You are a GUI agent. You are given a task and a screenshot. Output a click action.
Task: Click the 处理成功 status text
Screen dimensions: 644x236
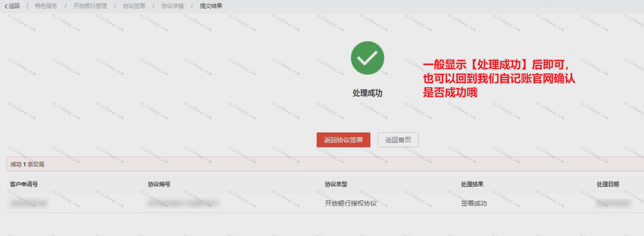click(x=367, y=93)
